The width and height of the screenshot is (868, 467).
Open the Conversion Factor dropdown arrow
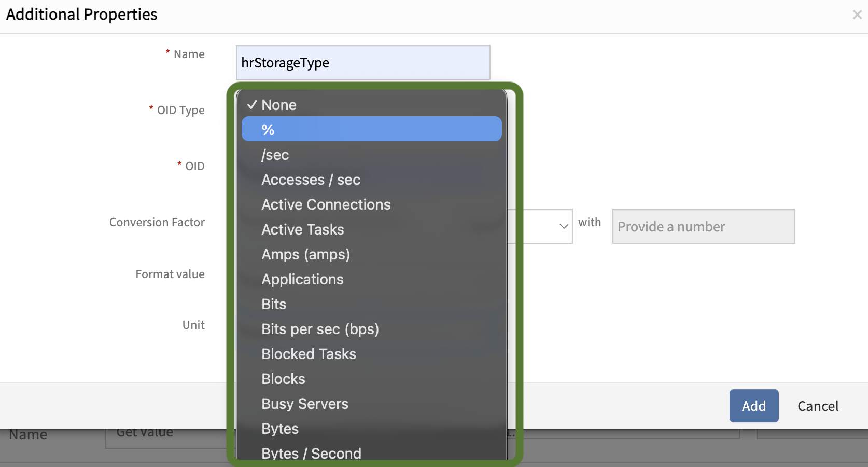[x=563, y=226]
